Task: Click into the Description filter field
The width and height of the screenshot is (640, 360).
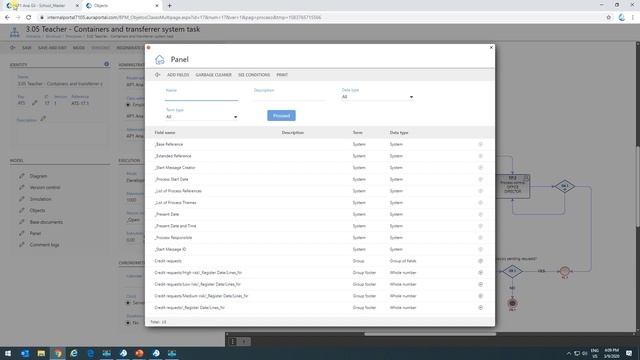Action: pyautogui.click(x=290, y=97)
